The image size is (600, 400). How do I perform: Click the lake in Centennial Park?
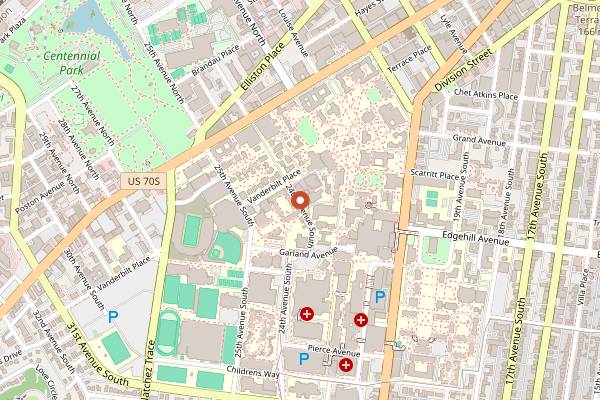[95, 25]
